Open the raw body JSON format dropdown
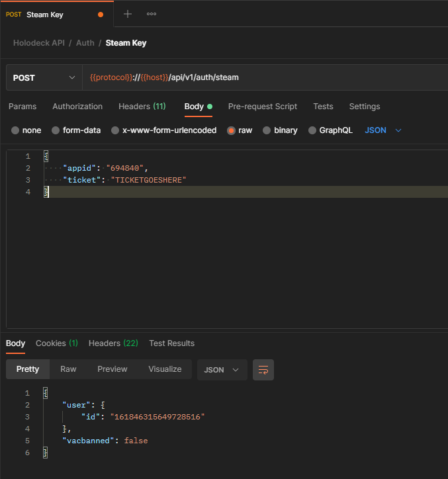Viewport: 448px width, 479px height. tap(383, 130)
